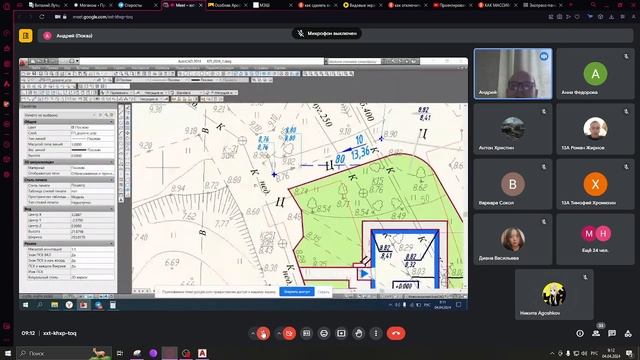Open Yandex browser on shared screen taskbar
Screen dimensions: 640x360
point(69,305)
